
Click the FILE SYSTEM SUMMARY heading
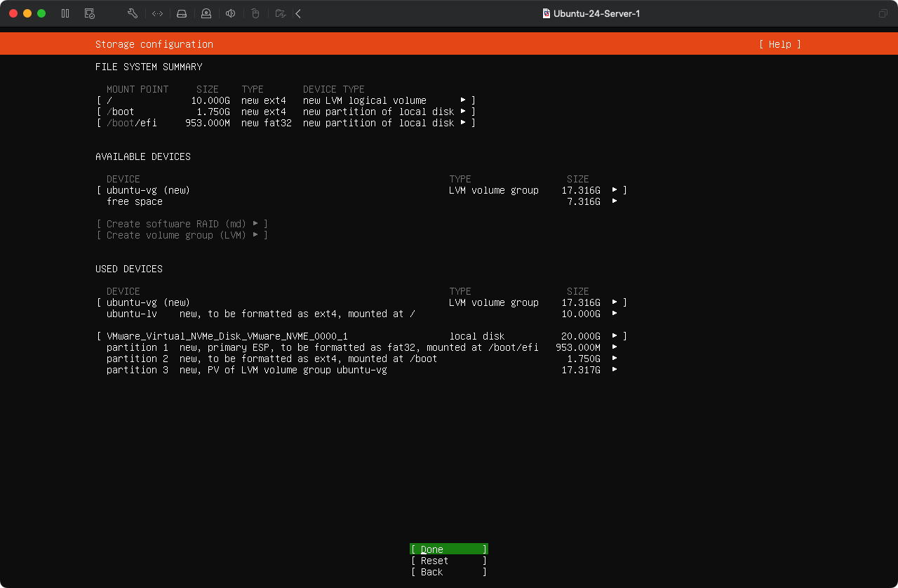[x=149, y=67]
